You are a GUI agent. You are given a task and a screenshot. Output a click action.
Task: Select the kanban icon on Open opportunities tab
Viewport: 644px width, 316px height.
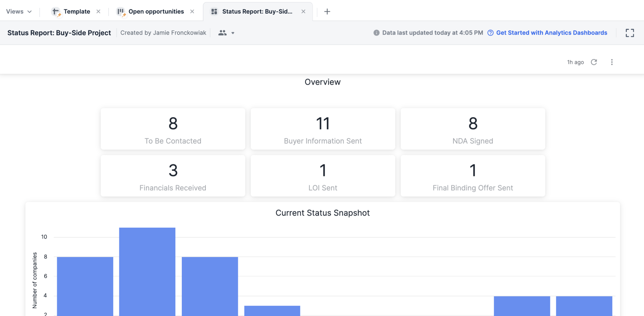(120, 11)
